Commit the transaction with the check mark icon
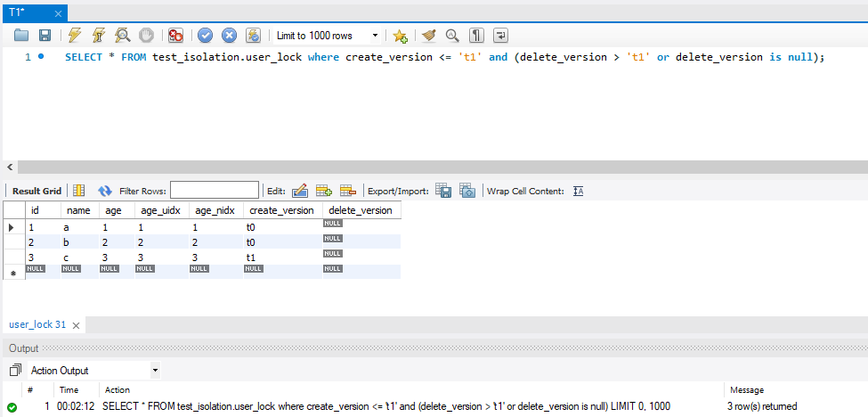Viewport: 868px width, 417px height. coord(206,36)
